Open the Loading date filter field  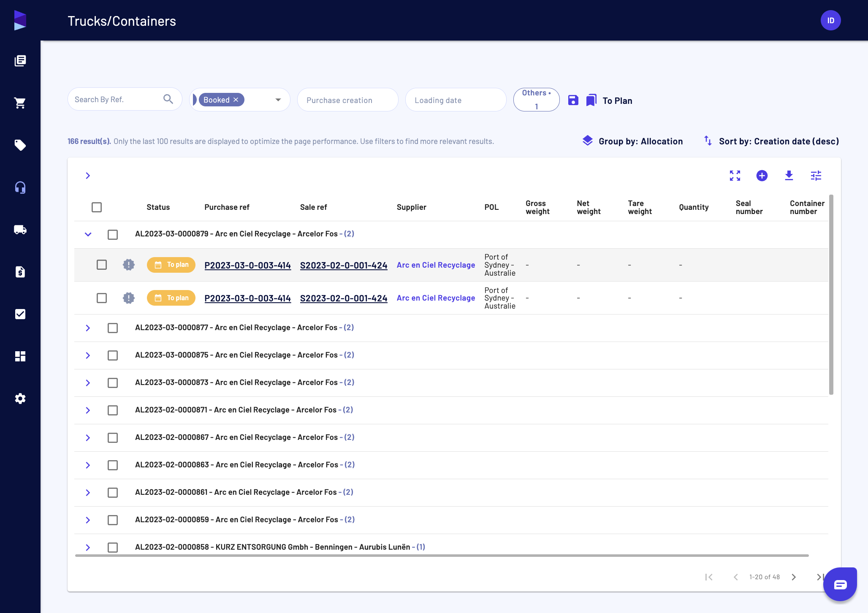tap(456, 100)
